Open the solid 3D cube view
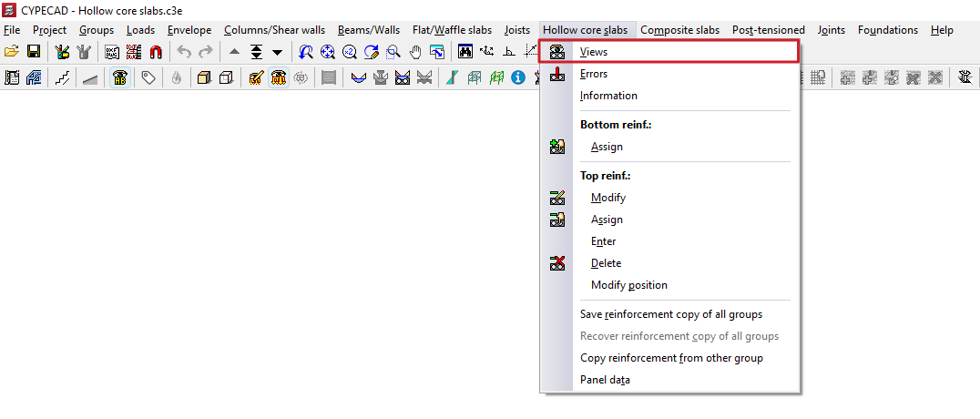 tap(204, 78)
